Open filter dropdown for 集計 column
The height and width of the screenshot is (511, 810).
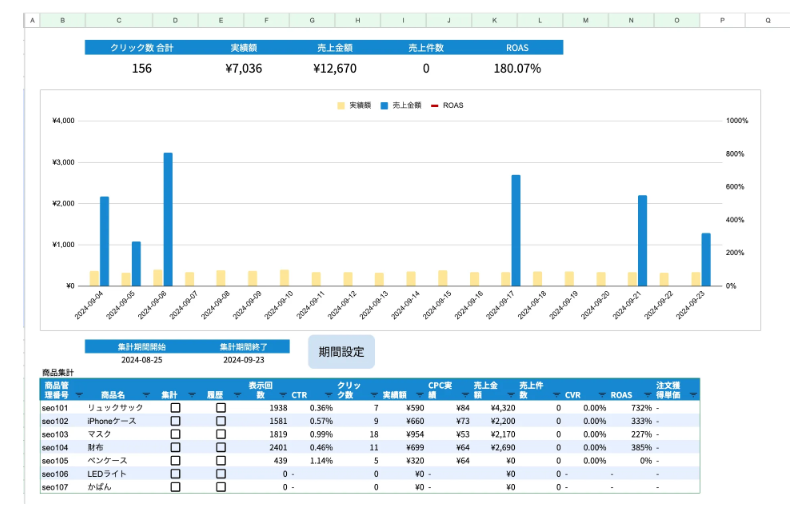192,395
